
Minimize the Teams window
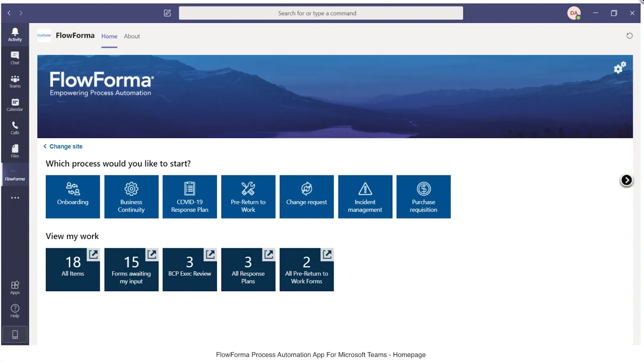(x=596, y=13)
